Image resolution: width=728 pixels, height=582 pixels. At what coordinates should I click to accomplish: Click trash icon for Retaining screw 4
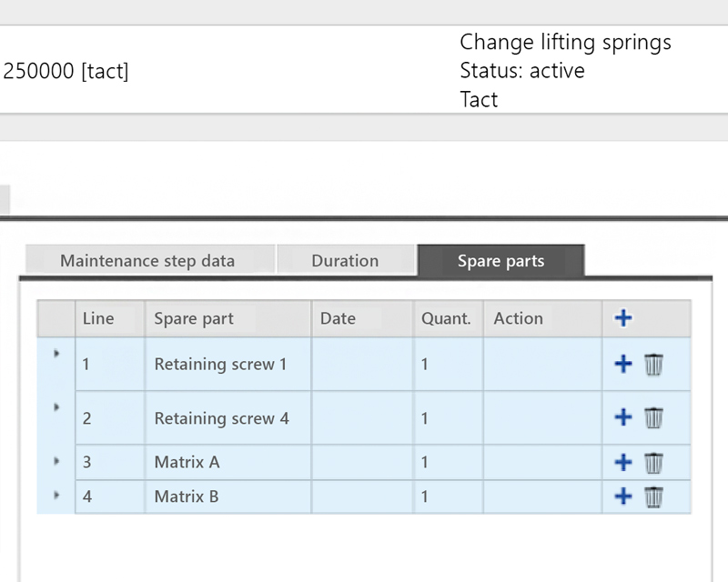click(653, 417)
